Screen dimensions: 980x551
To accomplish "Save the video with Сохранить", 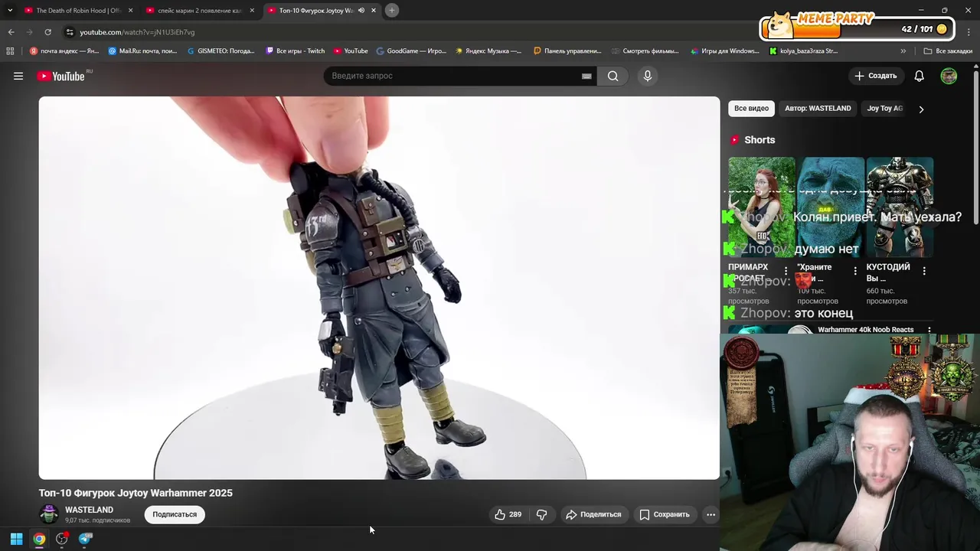I will click(x=665, y=514).
